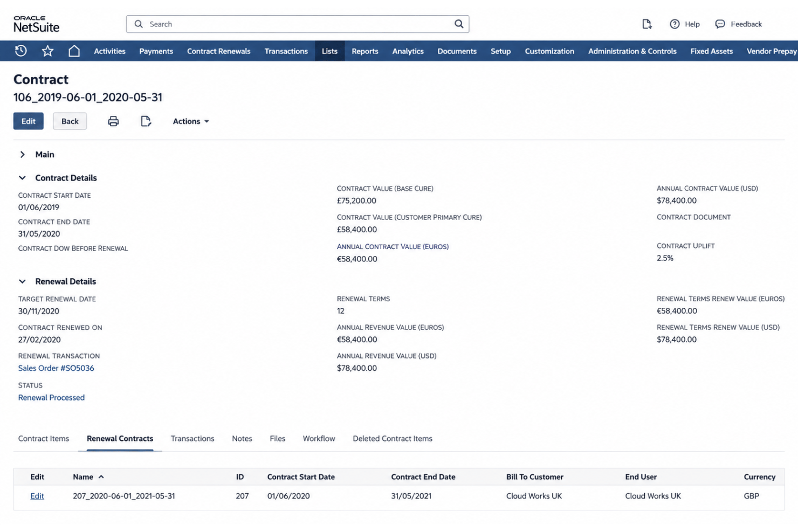Click the Renewal Processed status link
The image size is (798, 532).
pos(51,398)
